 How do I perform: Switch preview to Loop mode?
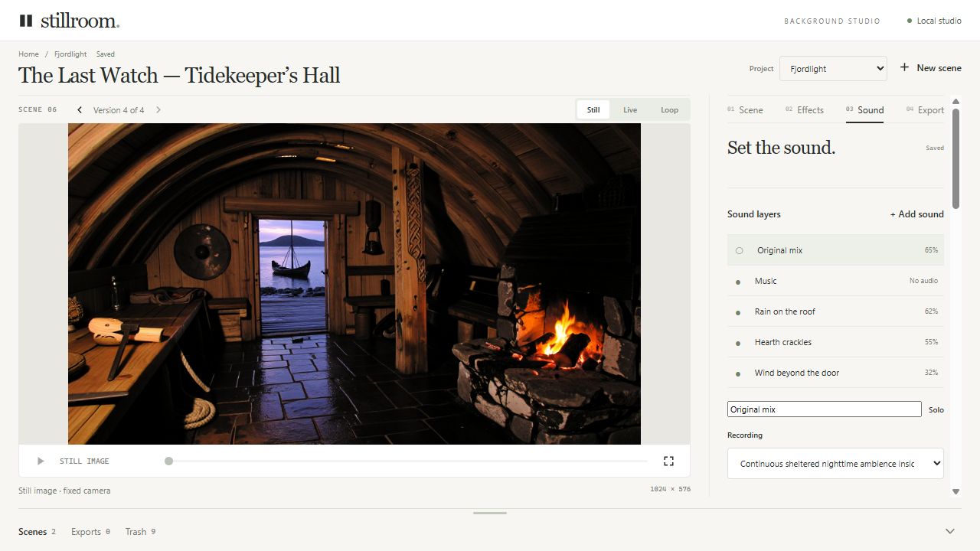670,109
